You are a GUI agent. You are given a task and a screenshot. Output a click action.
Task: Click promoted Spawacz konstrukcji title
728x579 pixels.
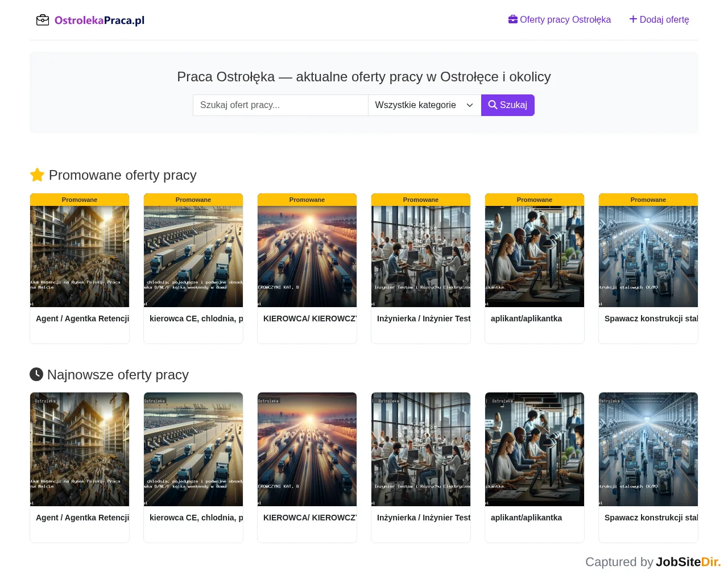pyautogui.click(x=651, y=319)
